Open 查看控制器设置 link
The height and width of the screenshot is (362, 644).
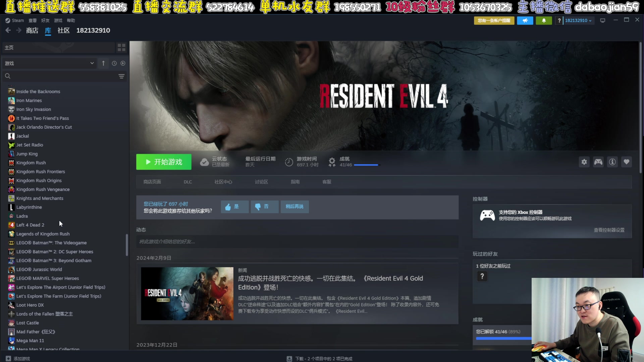[609, 230]
